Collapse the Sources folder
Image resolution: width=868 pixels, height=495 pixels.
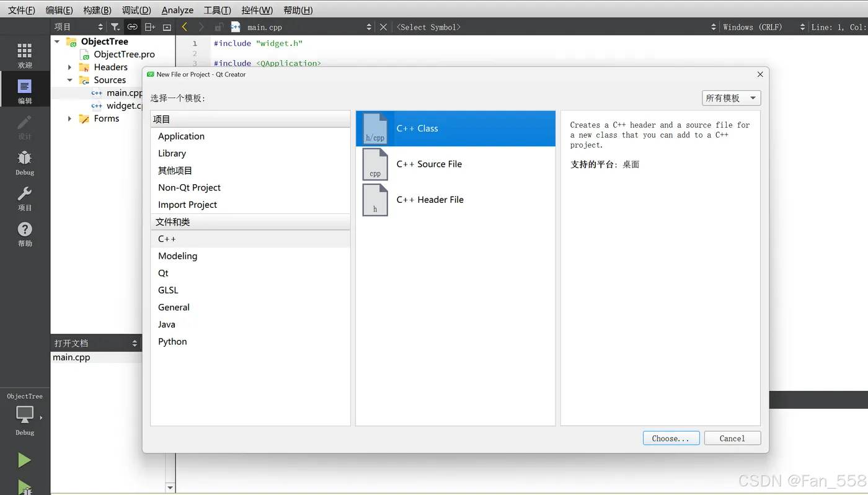(x=69, y=80)
